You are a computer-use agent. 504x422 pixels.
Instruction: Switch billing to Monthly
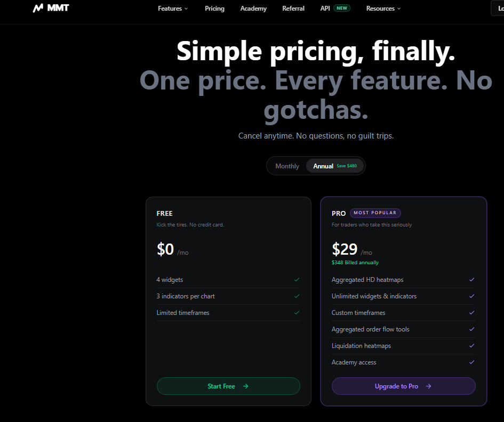tap(287, 166)
